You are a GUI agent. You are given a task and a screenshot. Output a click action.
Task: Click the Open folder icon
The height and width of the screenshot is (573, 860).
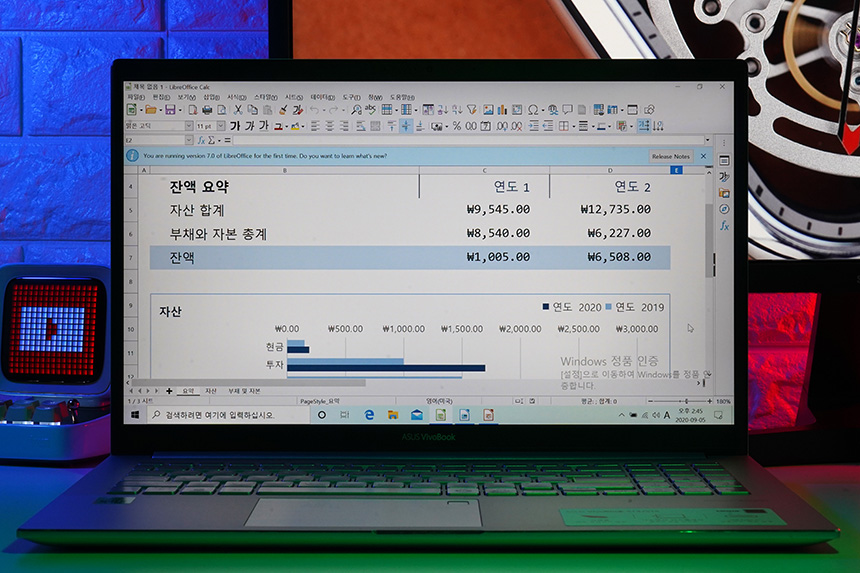point(151,110)
